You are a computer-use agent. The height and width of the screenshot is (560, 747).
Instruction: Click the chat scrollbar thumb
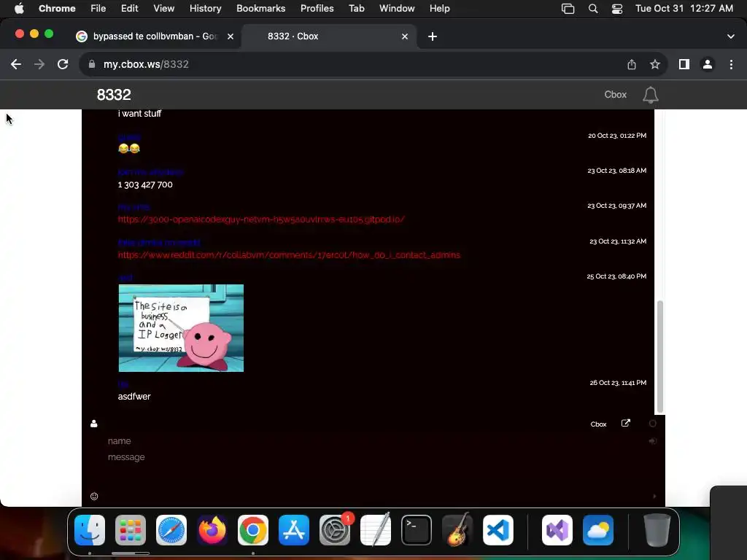pos(659,356)
